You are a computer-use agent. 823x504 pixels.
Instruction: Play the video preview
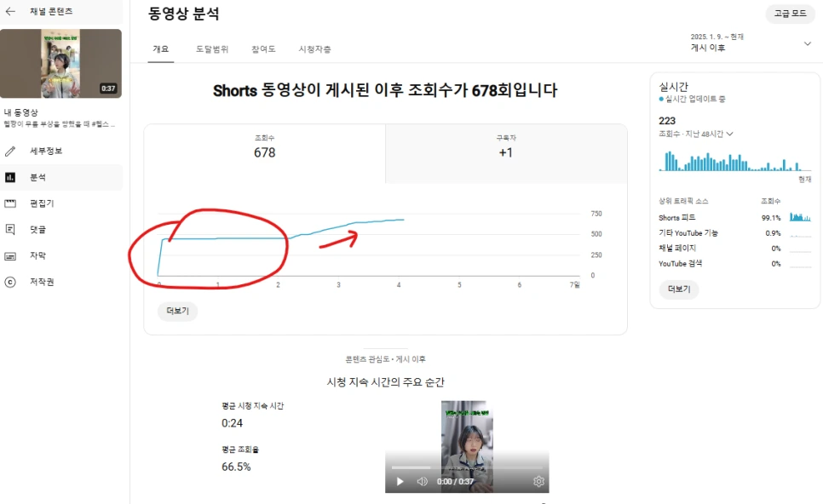coord(400,482)
